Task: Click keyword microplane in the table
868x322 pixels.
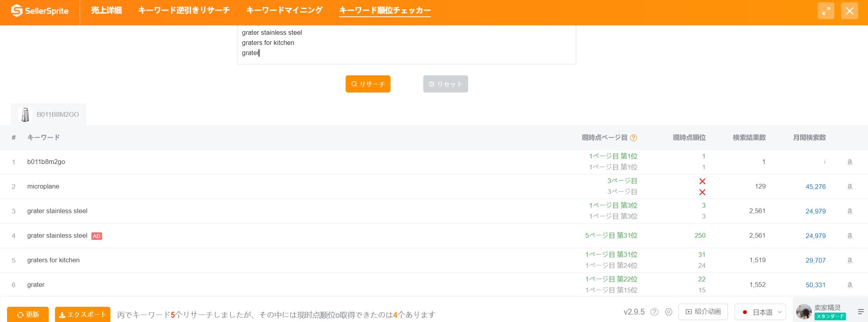Action: [x=43, y=187]
